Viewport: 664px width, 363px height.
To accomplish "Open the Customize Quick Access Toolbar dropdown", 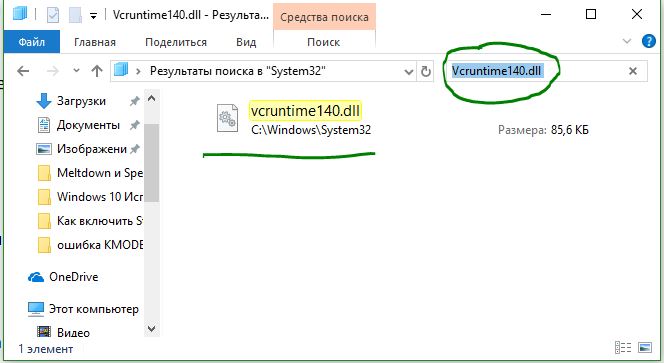I will (94, 16).
